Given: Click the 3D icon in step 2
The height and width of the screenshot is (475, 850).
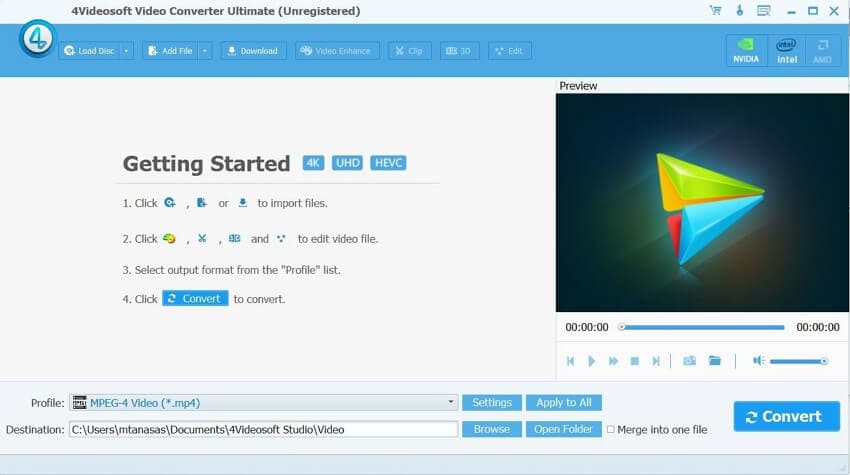Looking at the screenshot, I should pos(234,238).
